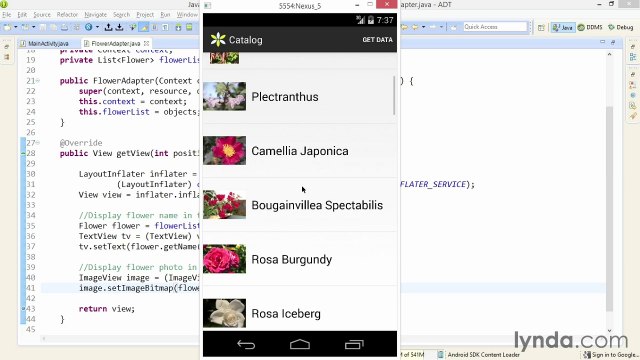Open dropdown beside second toolbar icon
The width and height of the screenshot is (640, 360).
tap(33, 27)
